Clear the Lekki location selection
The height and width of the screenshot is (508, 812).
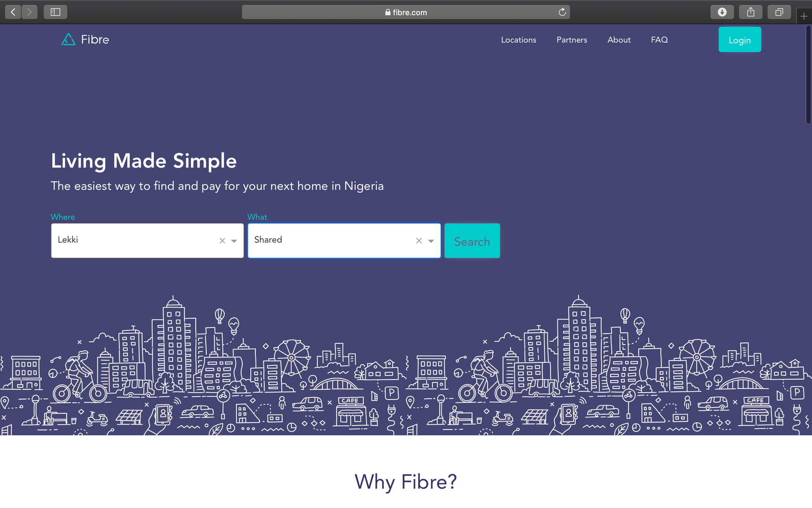pos(222,241)
